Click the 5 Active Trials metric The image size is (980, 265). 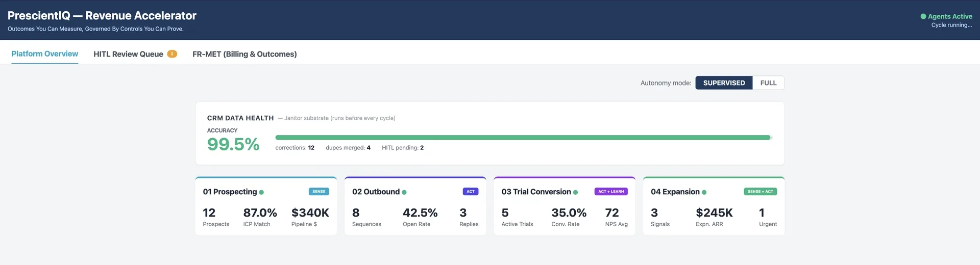[x=517, y=217]
